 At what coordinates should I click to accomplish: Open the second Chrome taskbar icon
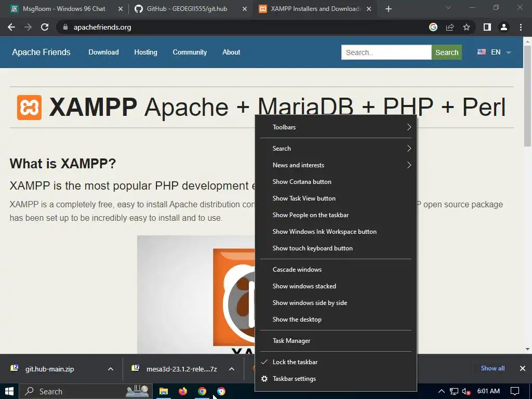tap(221, 391)
